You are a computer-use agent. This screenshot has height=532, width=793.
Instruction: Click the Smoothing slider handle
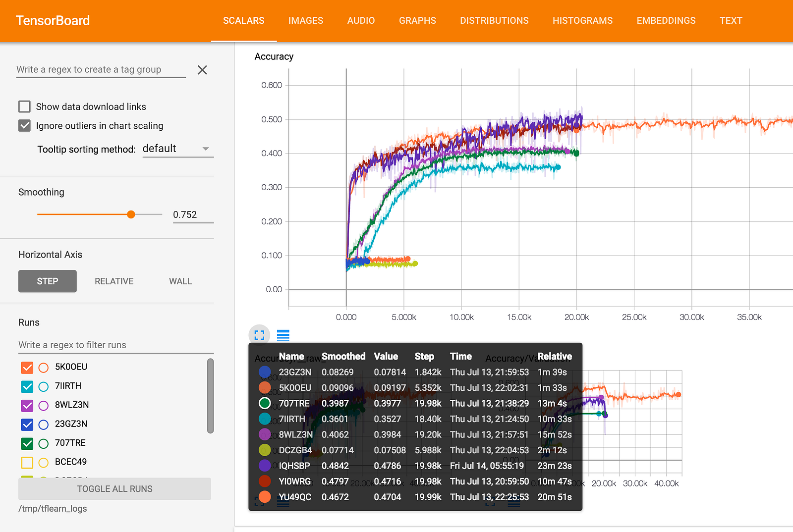131,214
